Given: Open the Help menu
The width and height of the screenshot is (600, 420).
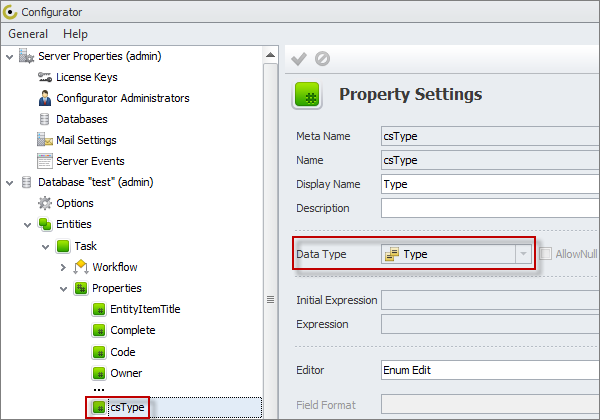Looking at the screenshot, I should click(75, 34).
